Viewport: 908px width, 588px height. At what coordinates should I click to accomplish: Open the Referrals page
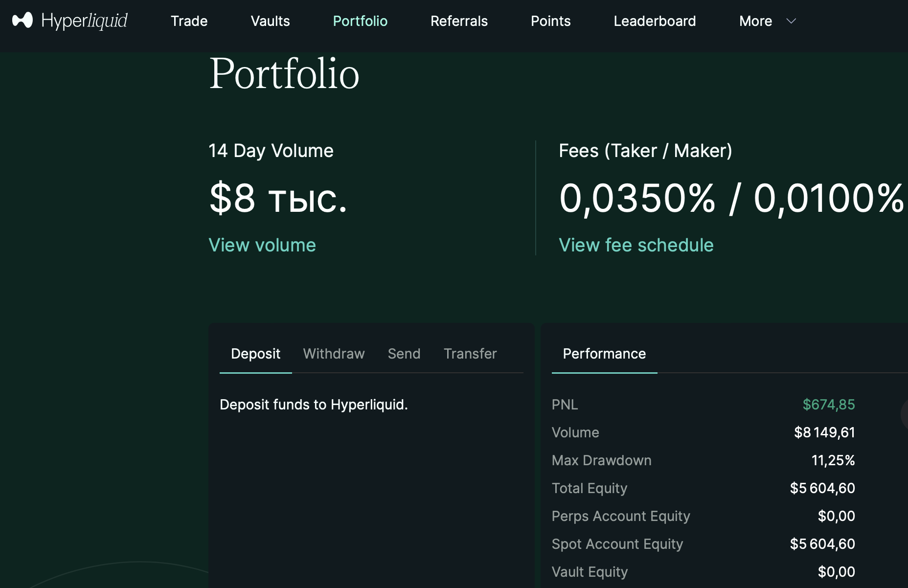[459, 21]
